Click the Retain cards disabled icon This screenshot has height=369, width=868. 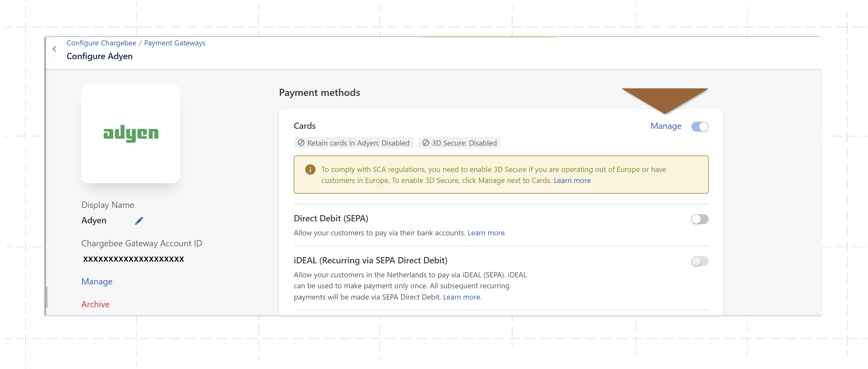point(301,143)
